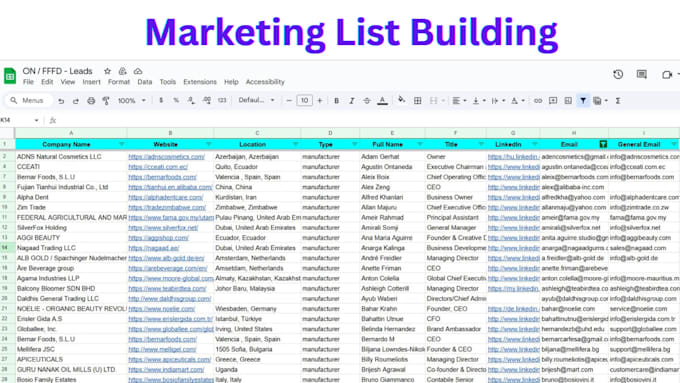
Task: Open the active Email column filter
Action: pyautogui.click(x=603, y=144)
